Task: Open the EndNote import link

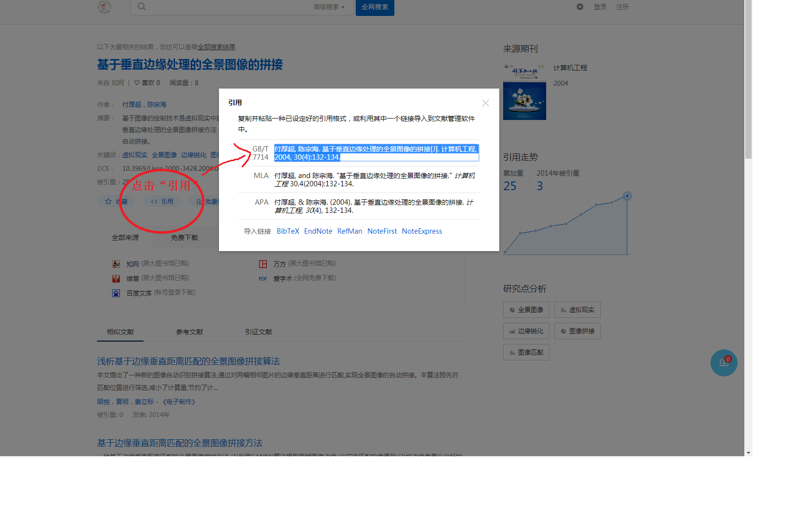Action: pyautogui.click(x=318, y=231)
